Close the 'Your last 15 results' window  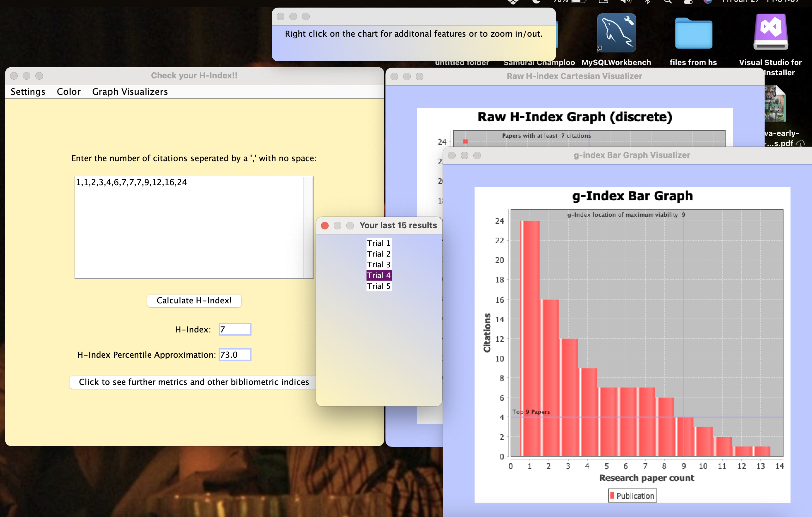coord(325,226)
